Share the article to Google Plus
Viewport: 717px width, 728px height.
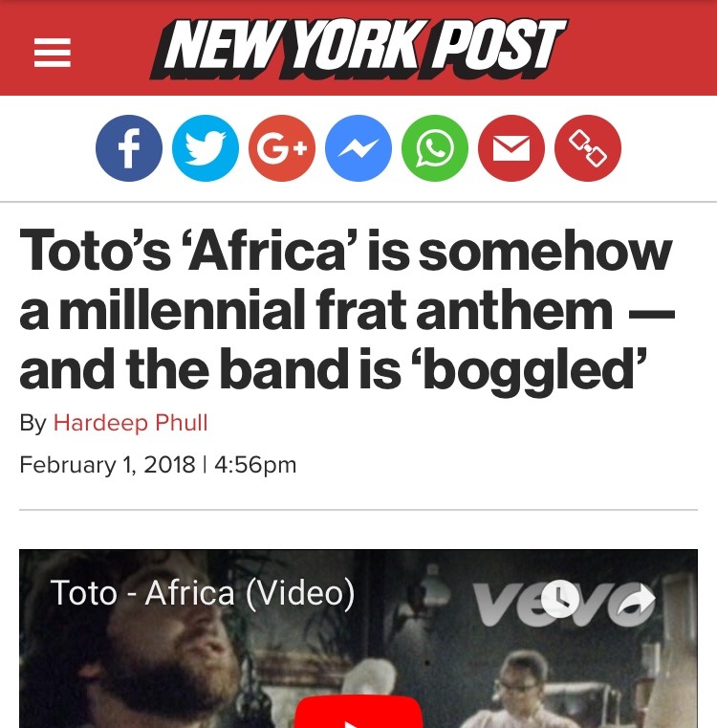coord(282,148)
